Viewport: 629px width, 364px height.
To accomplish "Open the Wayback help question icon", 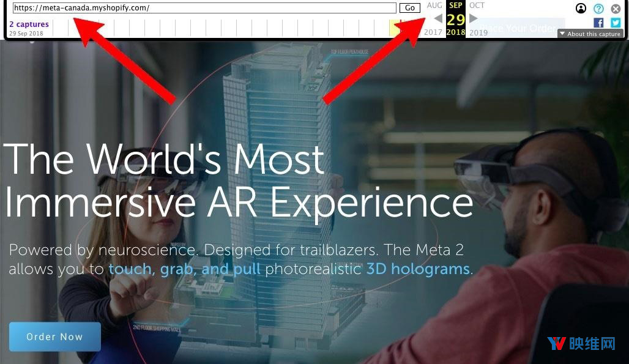I will [x=598, y=9].
